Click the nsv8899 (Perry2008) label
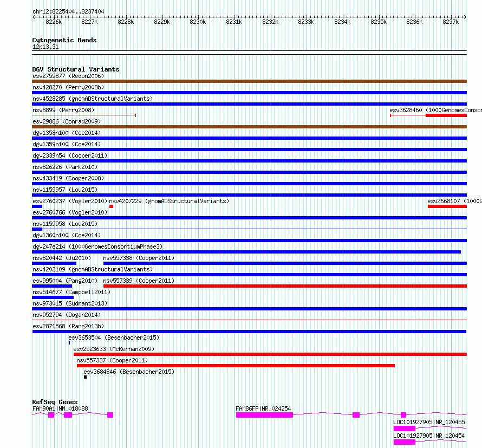Screen dimensions: 482x448 (x=63, y=110)
